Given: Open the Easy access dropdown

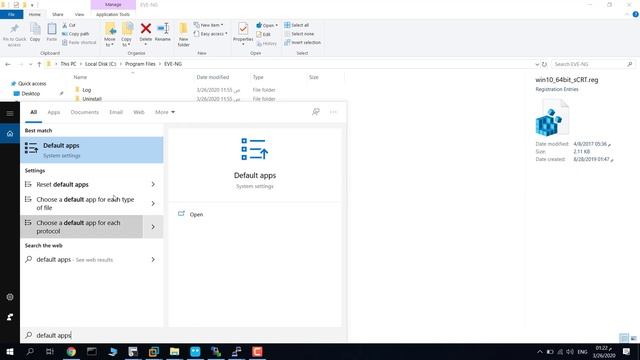Looking at the screenshot, I should 211,34.
